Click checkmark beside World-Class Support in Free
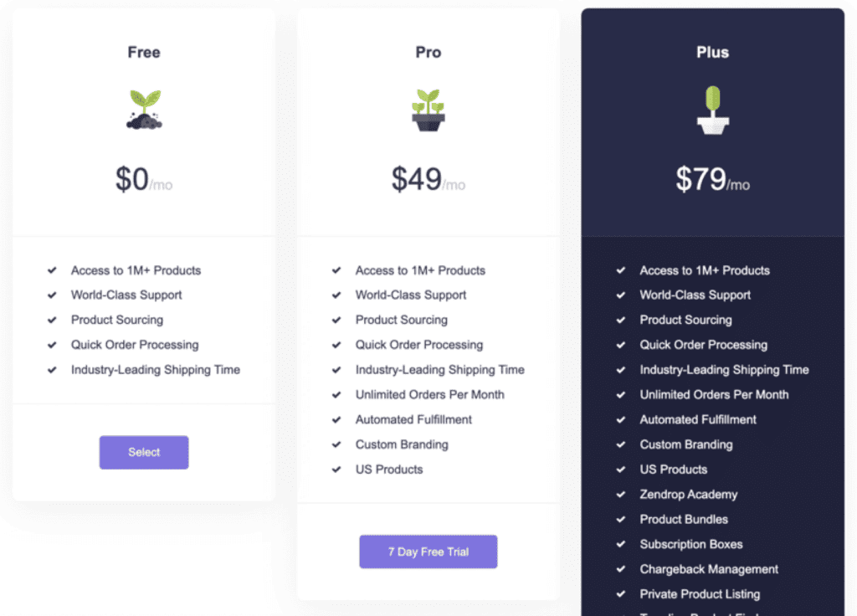857x616 pixels. tap(52, 295)
